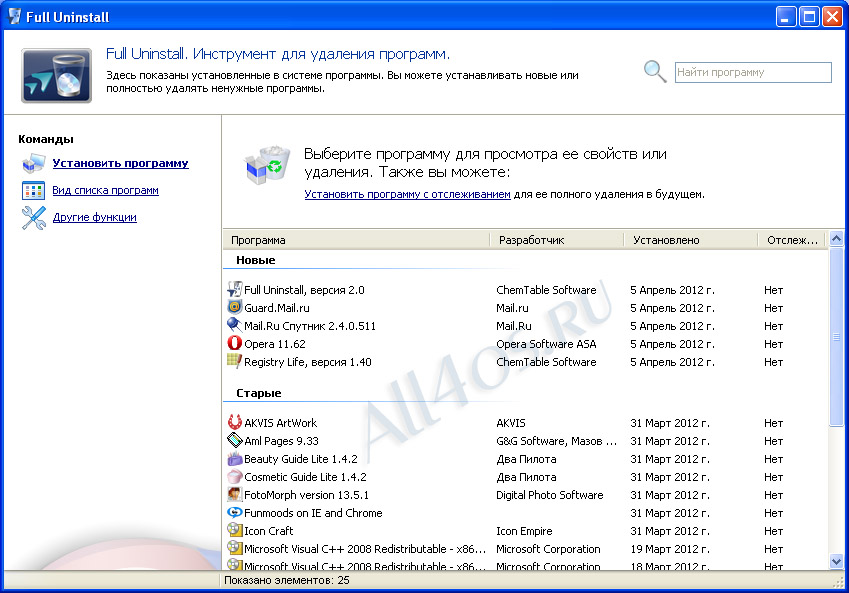Click the Установить программу computer icon
849x593 pixels.
click(34, 163)
